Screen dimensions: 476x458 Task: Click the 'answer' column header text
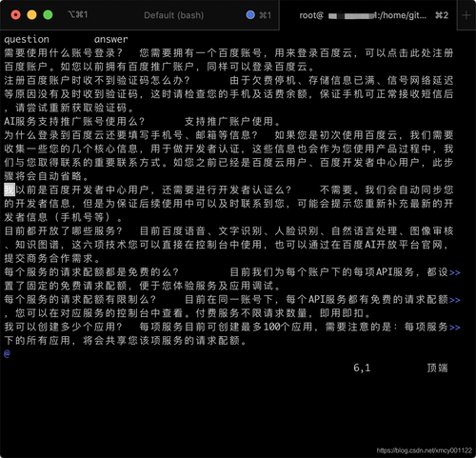(x=110, y=39)
